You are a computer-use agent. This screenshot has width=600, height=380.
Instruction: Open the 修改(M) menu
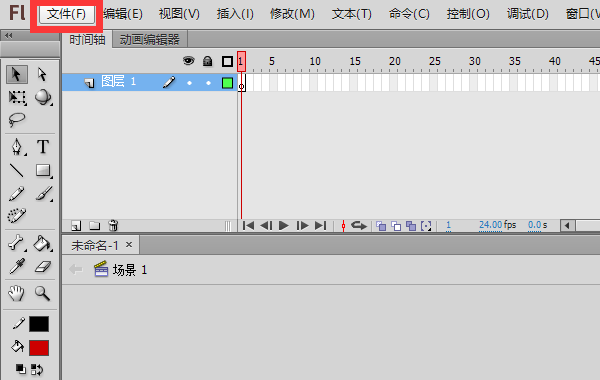pyautogui.click(x=292, y=14)
